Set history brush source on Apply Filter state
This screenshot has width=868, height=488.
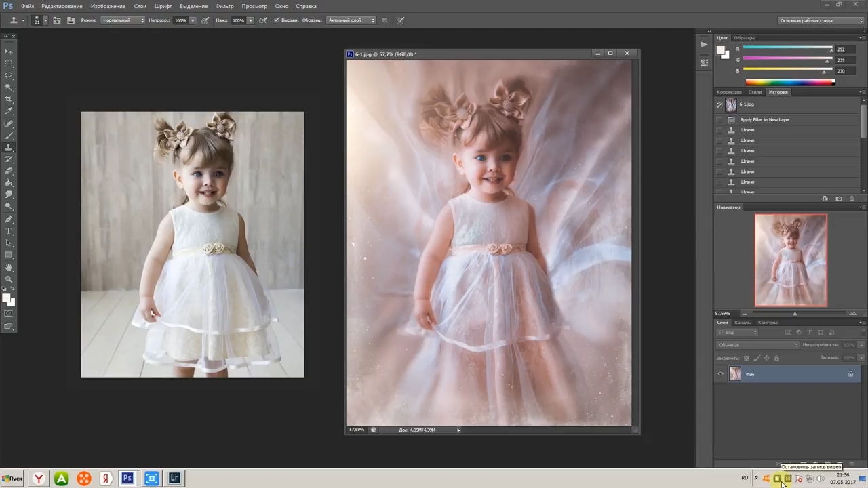click(x=719, y=120)
